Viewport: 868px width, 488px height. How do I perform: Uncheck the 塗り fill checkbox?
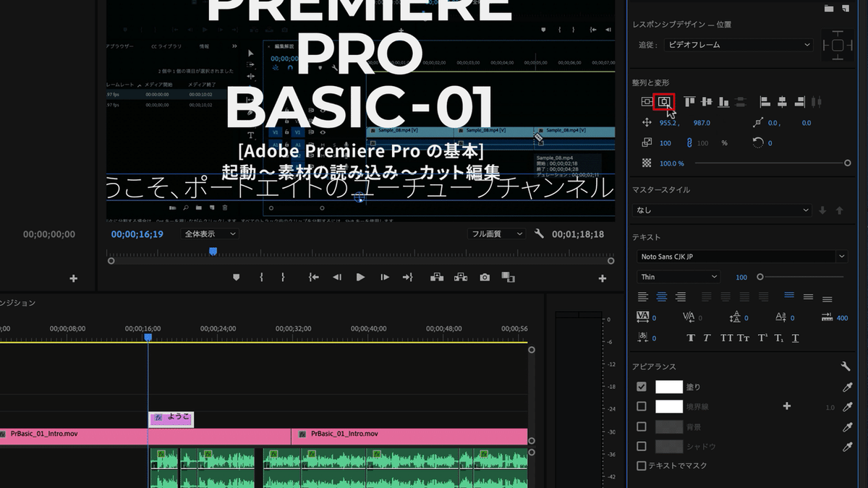[x=641, y=387]
